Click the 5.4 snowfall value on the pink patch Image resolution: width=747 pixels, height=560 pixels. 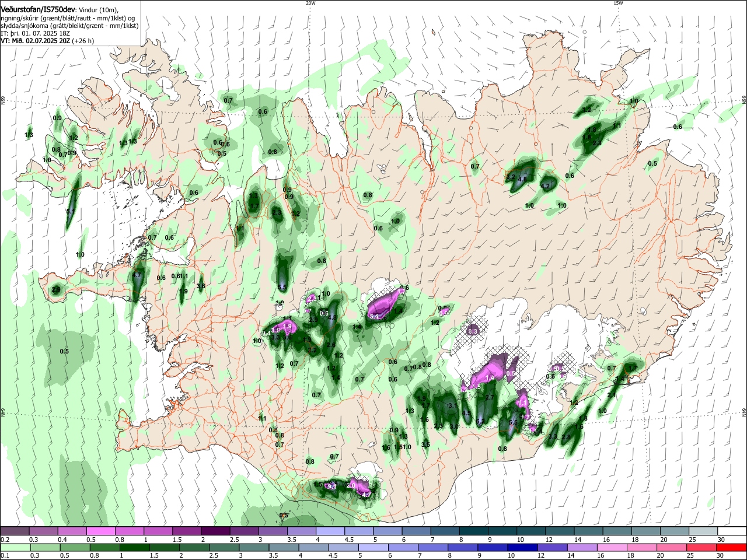coord(375,316)
